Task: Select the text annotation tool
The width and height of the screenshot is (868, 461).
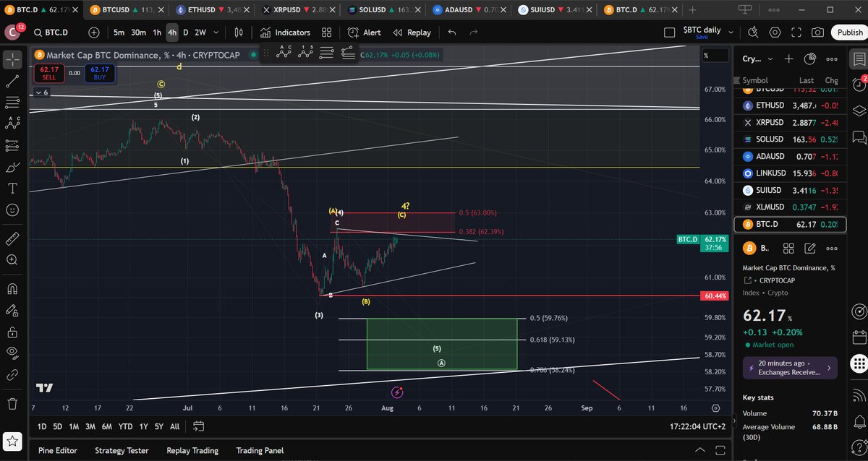Action: click(12, 189)
